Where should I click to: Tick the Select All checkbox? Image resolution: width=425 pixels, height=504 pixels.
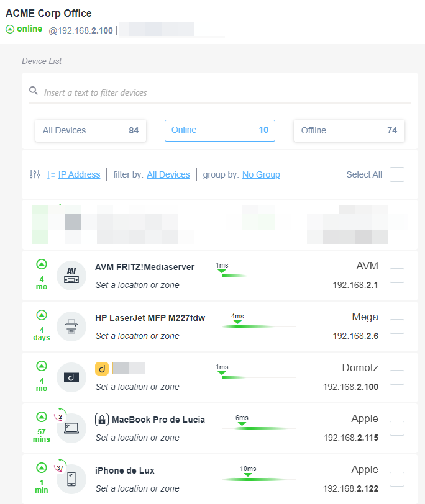(x=396, y=174)
